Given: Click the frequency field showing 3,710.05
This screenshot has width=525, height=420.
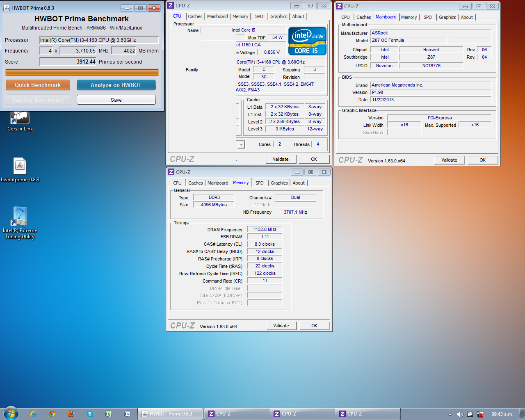Looking at the screenshot, I should pyautogui.click(x=78, y=51).
